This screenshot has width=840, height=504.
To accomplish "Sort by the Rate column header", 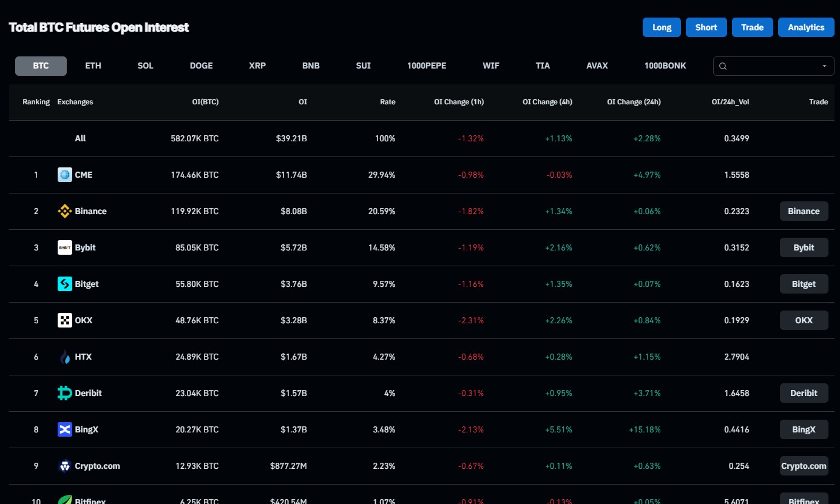I will point(387,102).
